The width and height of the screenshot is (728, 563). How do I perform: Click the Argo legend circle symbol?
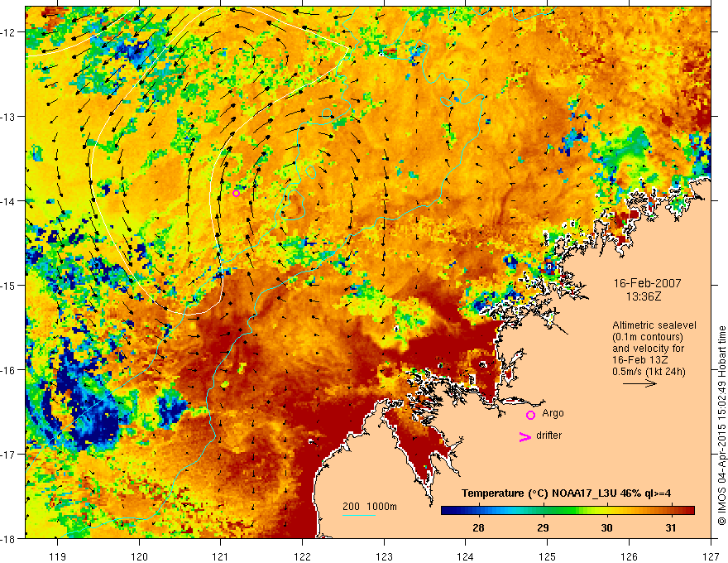pyautogui.click(x=530, y=415)
